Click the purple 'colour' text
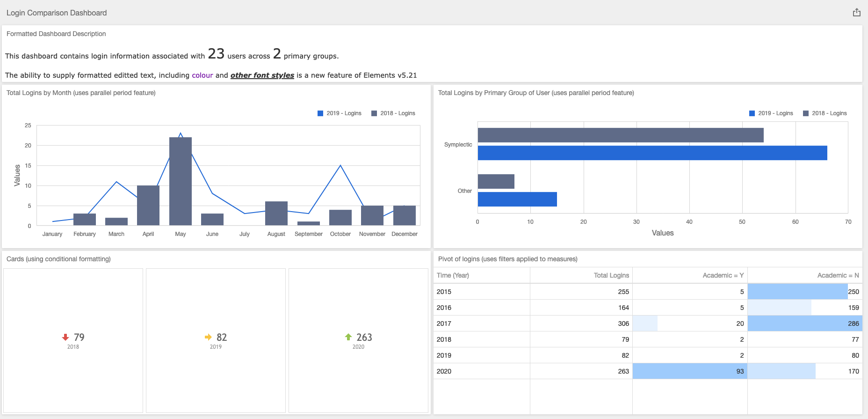Image resolution: width=868 pixels, height=419 pixels. pos(202,75)
